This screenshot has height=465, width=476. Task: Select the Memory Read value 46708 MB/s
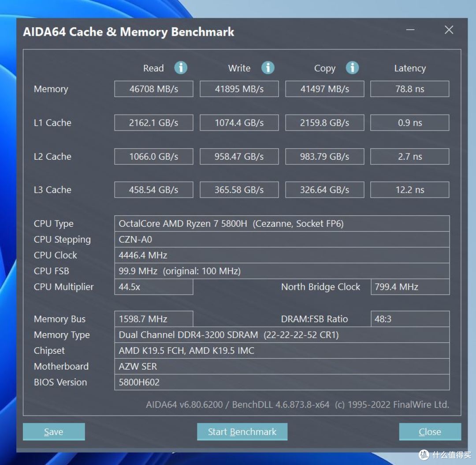pyautogui.click(x=154, y=89)
